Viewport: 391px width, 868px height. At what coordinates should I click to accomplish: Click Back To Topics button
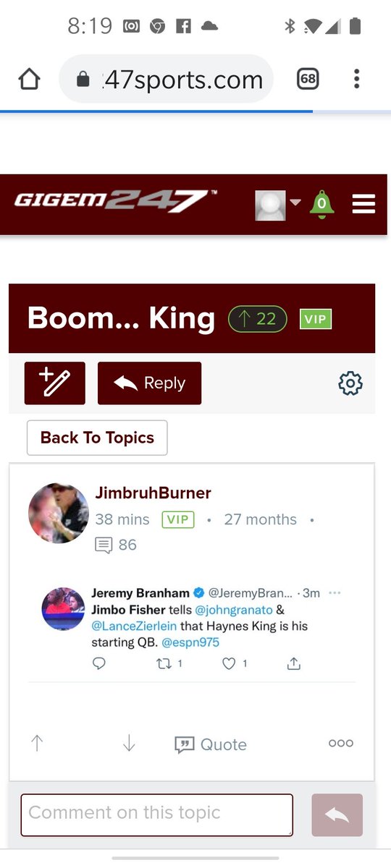97,438
